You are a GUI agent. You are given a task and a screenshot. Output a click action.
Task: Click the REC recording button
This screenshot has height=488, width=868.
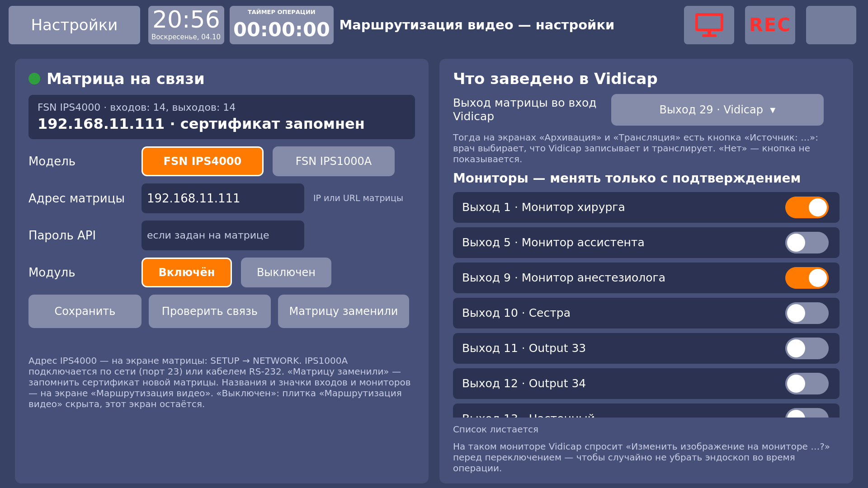click(770, 25)
